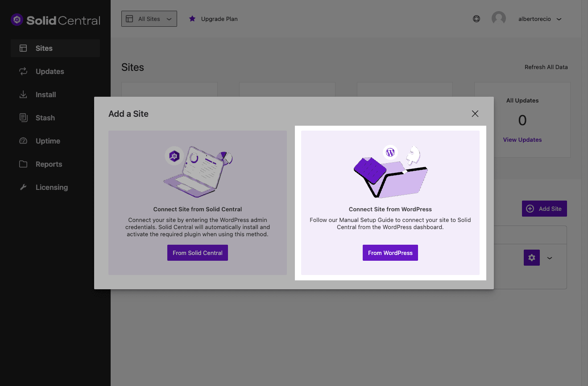Click the Add a Site dialog title
The height and width of the screenshot is (386, 588).
tap(128, 114)
